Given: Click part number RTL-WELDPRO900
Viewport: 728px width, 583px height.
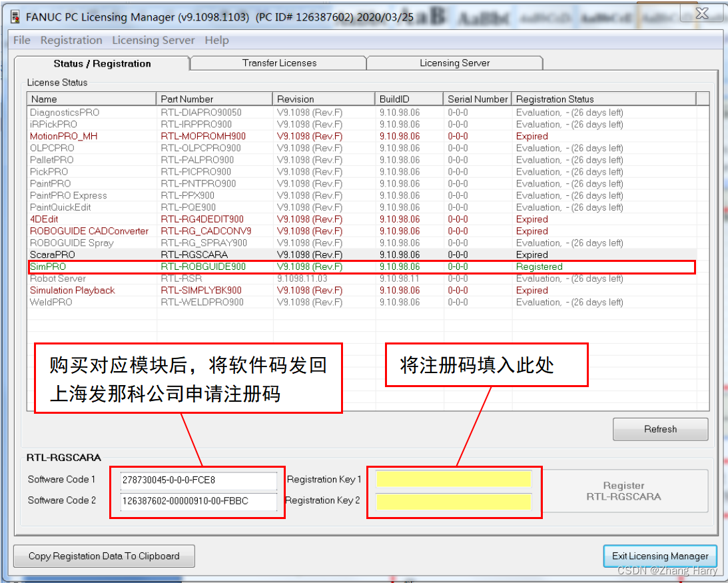Looking at the screenshot, I should (x=202, y=302).
